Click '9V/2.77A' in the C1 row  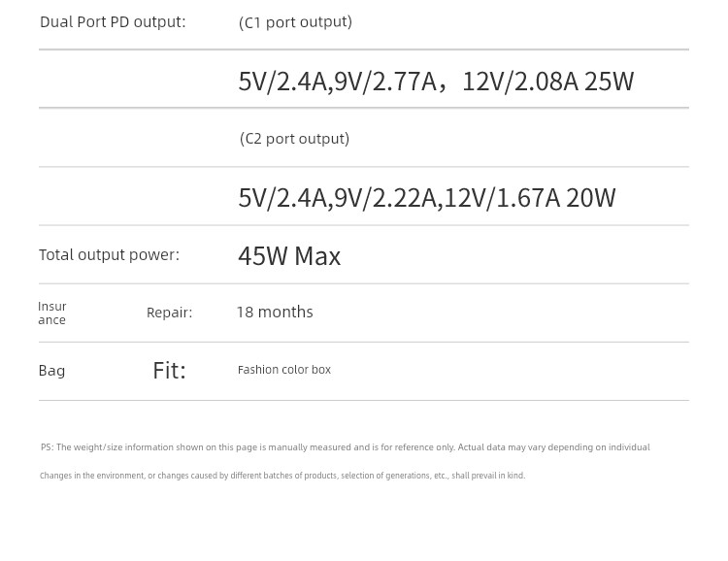click(x=385, y=82)
